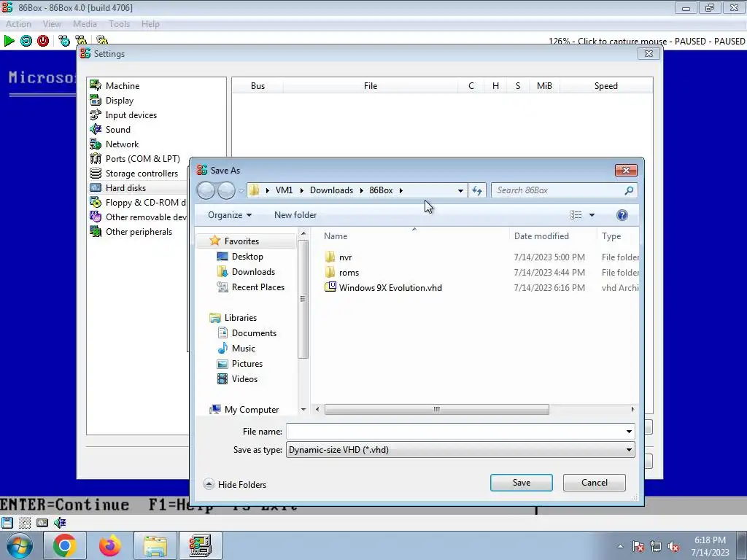Select the nvr folder
This screenshot has height=560, width=747.
(x=345, y=257)
